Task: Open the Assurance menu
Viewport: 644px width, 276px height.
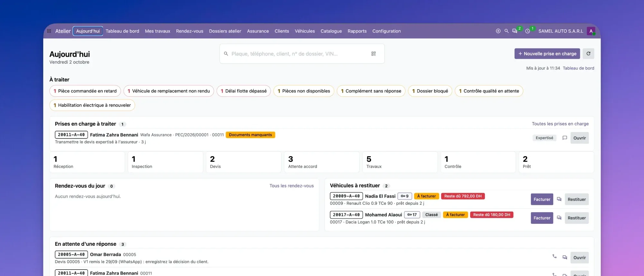Action: (258, 31)
